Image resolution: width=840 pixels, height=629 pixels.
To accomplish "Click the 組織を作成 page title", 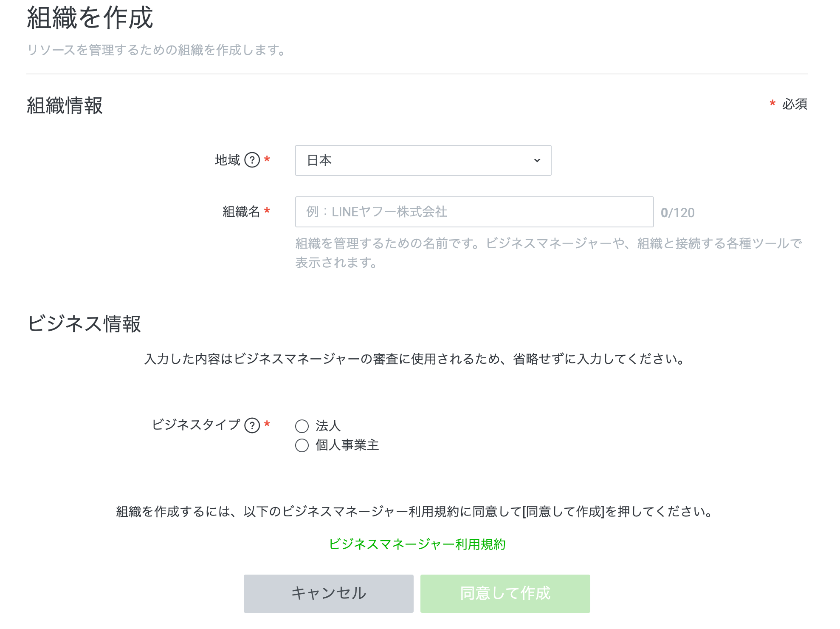I will tap(90, 18).
